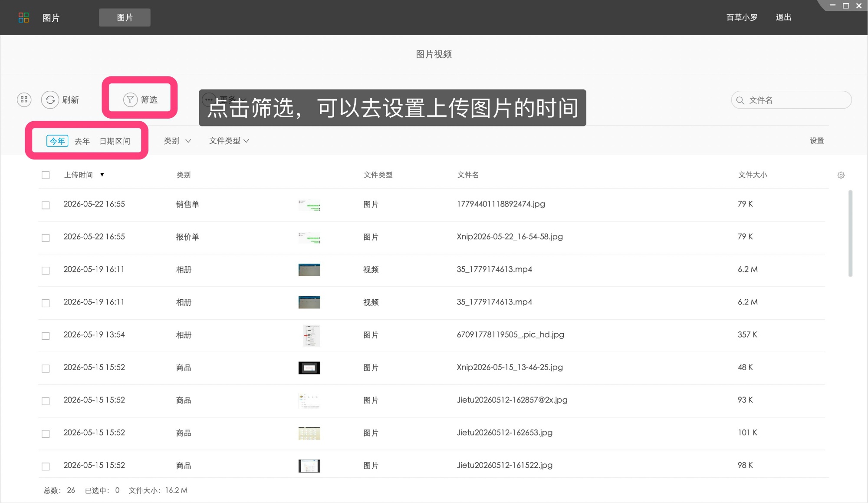Click the 总数: 26 status entry

point(59,490)
